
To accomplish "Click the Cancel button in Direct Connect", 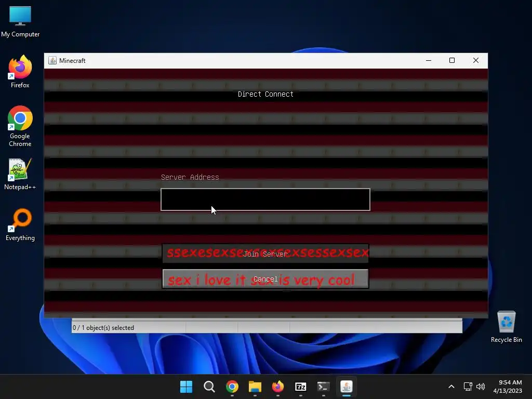I will pyautogui.click(x=265, y=279).
